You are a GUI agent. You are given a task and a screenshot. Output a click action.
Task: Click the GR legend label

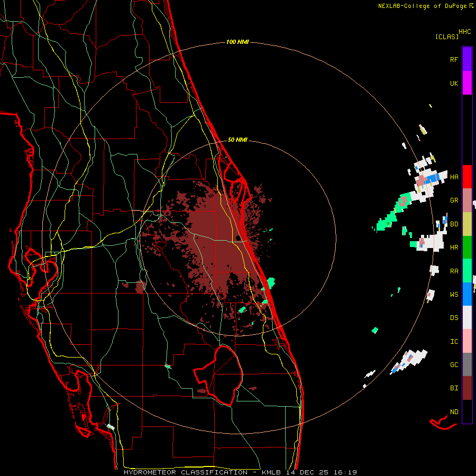tap(454, 200)
